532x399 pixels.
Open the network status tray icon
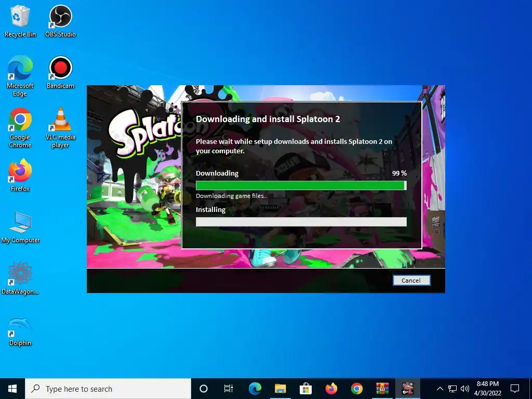coord(453,389)
